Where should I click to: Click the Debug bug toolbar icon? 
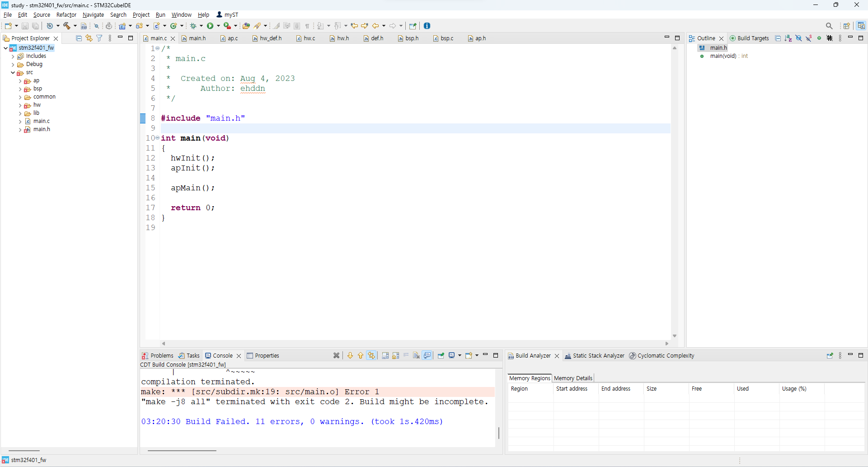[x=193, y=26]
